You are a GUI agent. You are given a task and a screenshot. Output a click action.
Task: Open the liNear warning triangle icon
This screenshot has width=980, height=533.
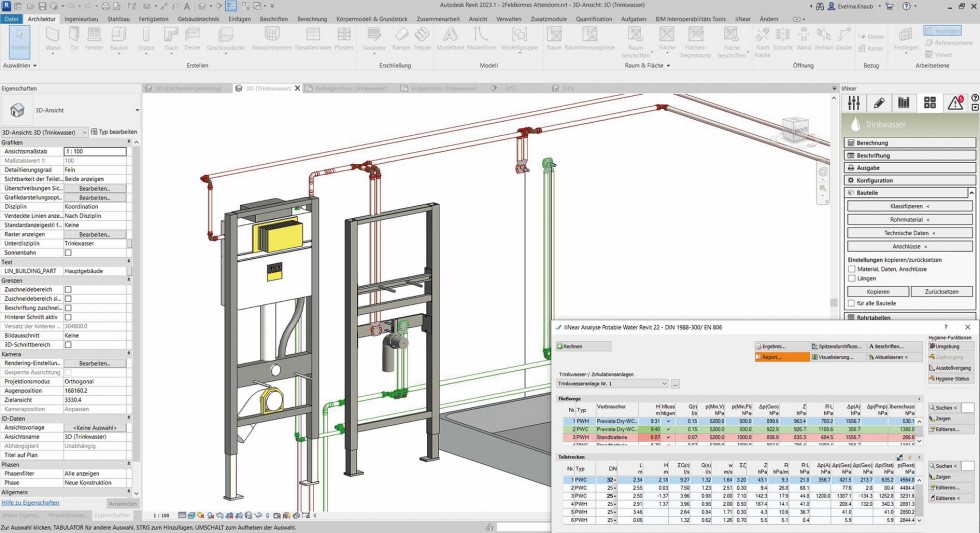click(955, 102)
